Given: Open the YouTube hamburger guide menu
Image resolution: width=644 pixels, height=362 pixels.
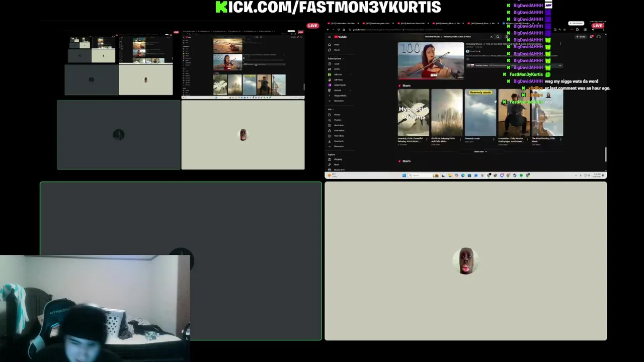Looking at the screenshot, I should 330,37.
